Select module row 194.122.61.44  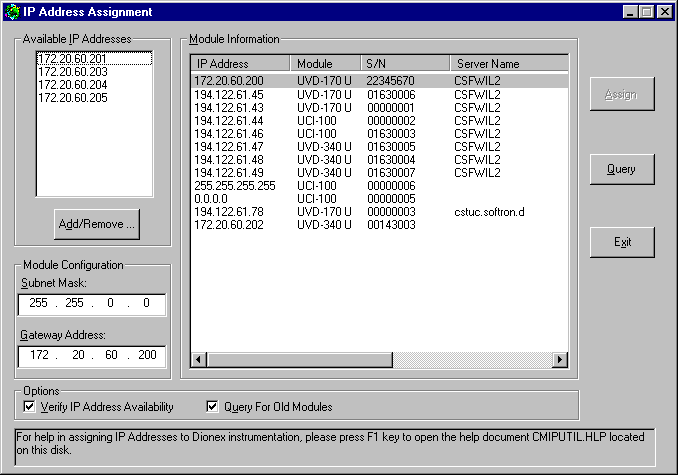pos(379,121)
